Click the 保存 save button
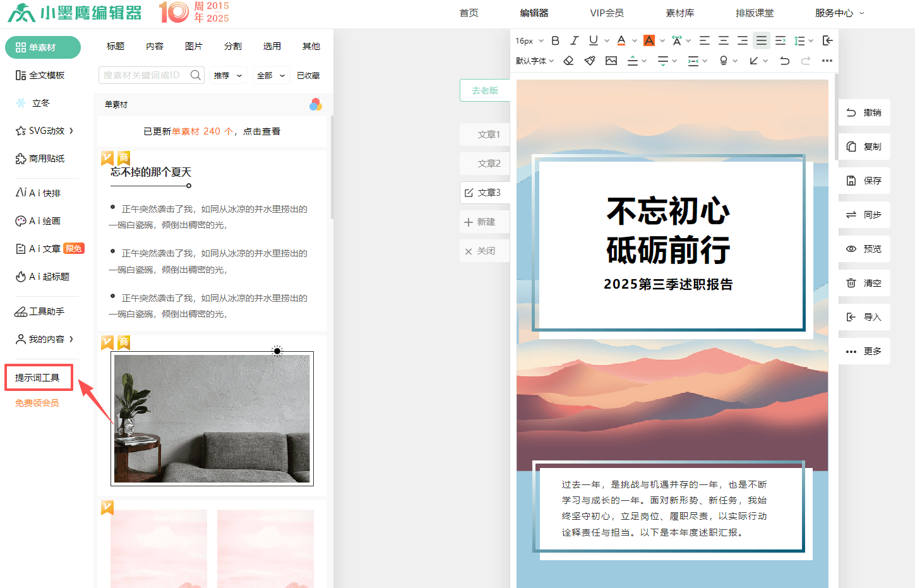The width and height of the screenshot is (915, 588). [x=864, y=181]
